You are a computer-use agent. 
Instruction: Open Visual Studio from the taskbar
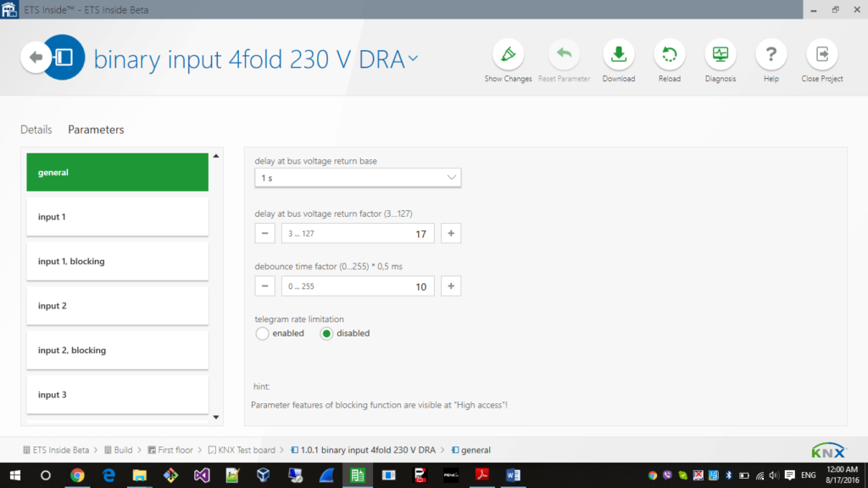point(202,475)
